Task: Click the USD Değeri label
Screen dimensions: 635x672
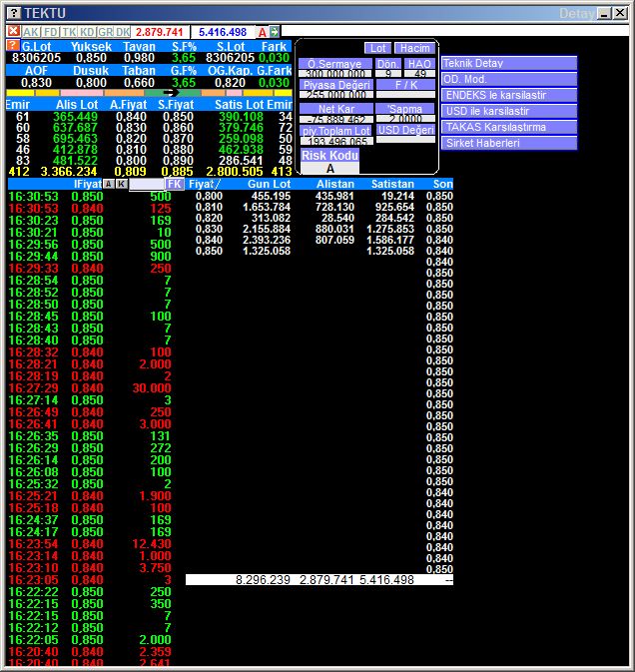Action: 405,130
